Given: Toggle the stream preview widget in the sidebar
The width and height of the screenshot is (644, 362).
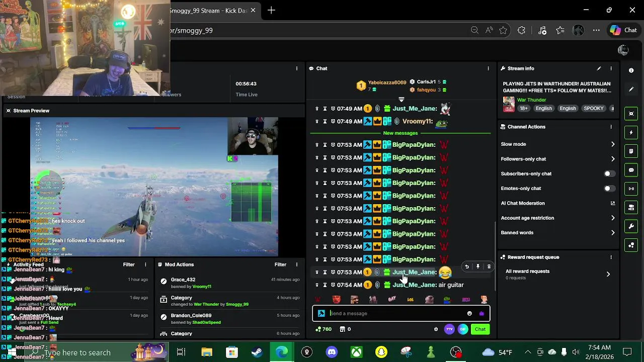Looking at the screenshot, I should pos(631,114).
